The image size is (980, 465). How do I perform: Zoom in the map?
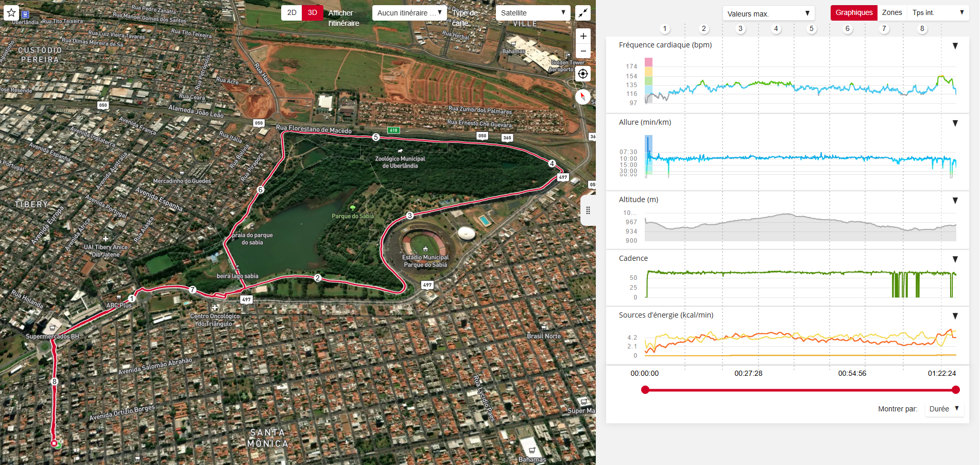[x=583, y=36]
